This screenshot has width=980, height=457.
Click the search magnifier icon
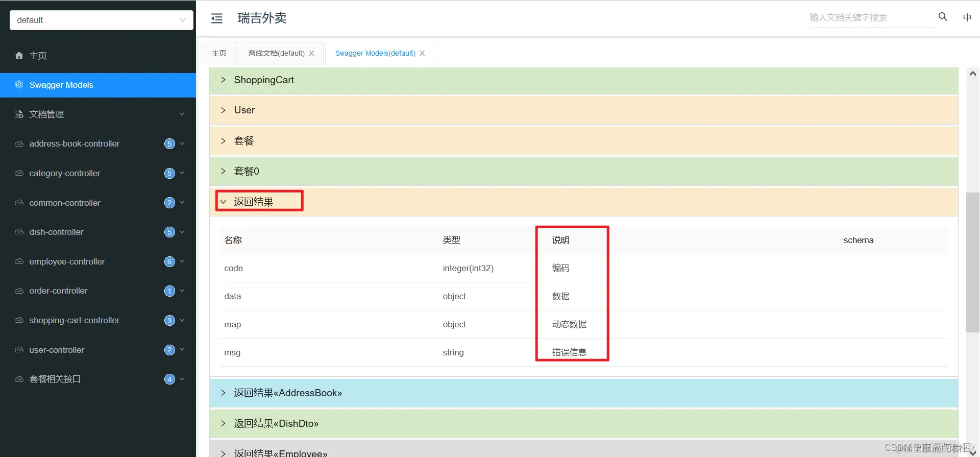[943, 17]
